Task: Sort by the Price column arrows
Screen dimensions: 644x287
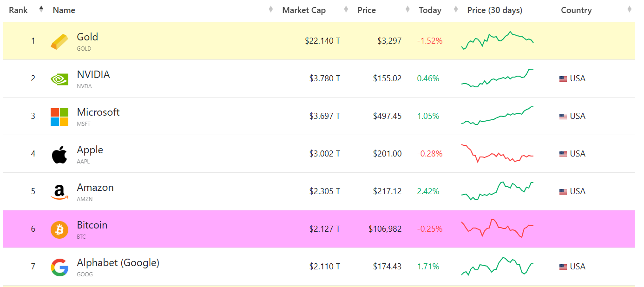Action: [407, 9]
